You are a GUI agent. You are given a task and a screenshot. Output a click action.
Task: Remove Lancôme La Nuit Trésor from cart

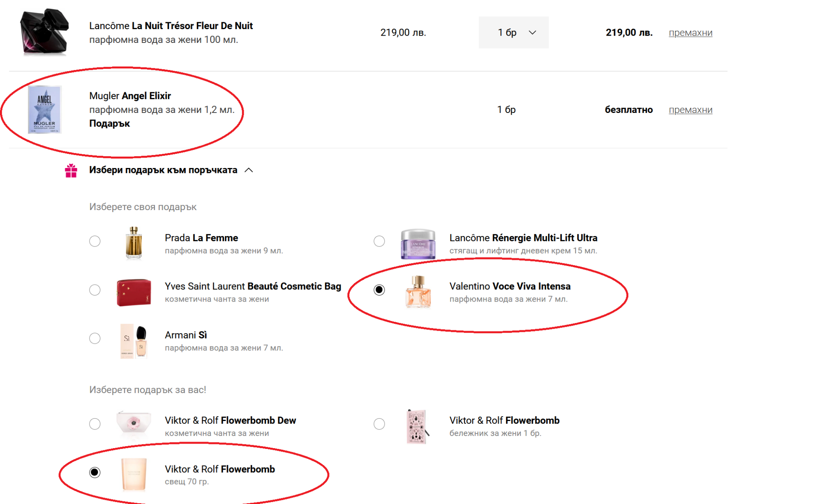[x=690, y=33]
